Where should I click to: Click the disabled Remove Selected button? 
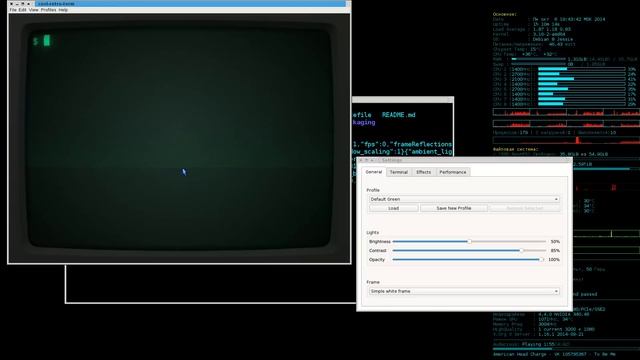(x=524, y=208)
